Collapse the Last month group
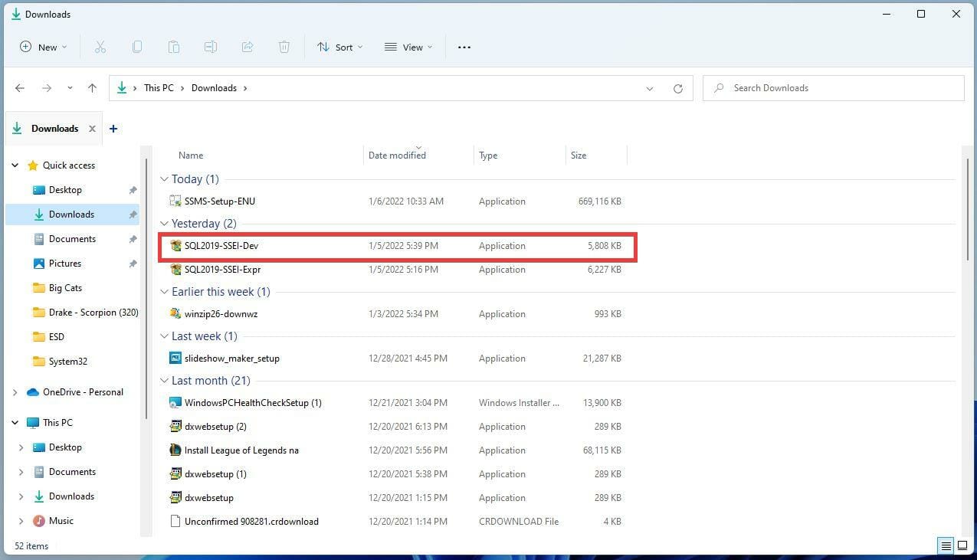Image resolution: width=977 pixels, height=560 pixels. point(164,380)
